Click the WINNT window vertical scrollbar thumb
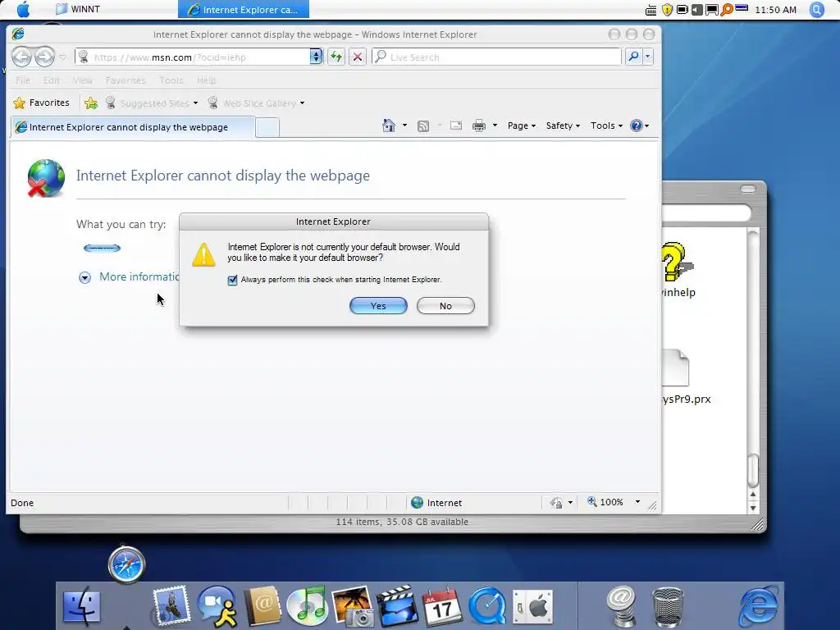This screenshot has width=840, height=630. click(x=753, y=470)
